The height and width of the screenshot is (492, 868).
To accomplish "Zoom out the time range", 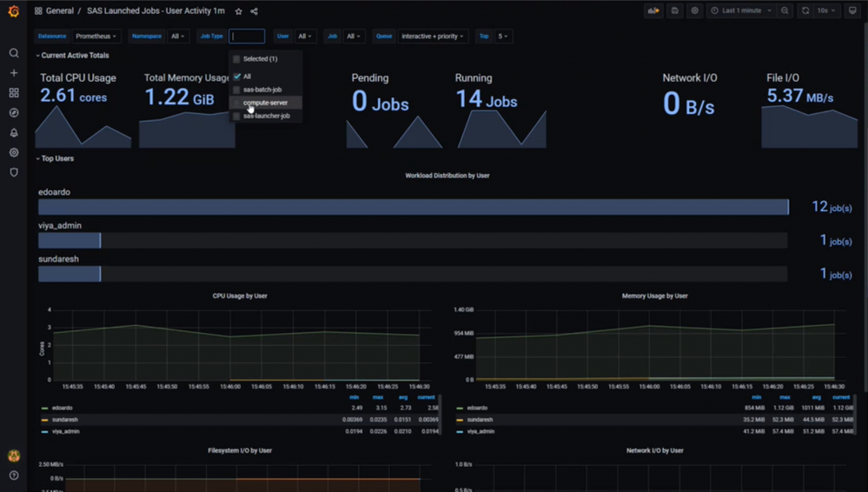I will tap(785, 10).
